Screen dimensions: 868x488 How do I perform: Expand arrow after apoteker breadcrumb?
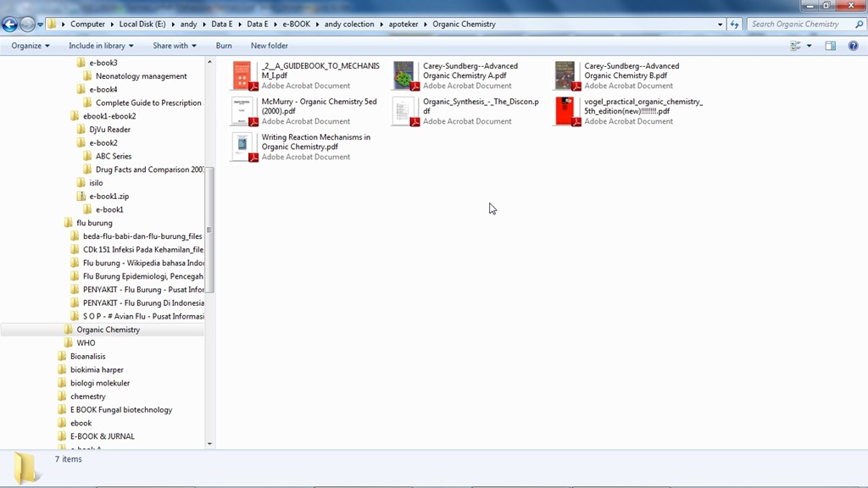pos(426,25)
